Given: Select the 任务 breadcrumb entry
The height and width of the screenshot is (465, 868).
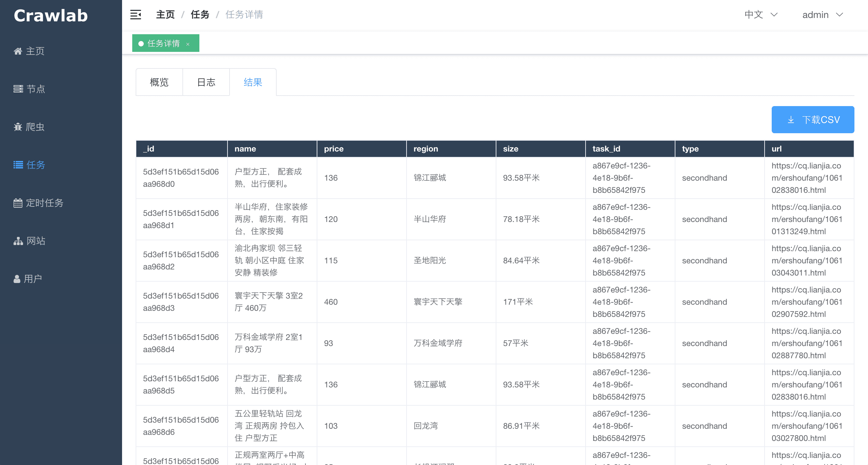Looking at the screenshot, I should (200, 14).
